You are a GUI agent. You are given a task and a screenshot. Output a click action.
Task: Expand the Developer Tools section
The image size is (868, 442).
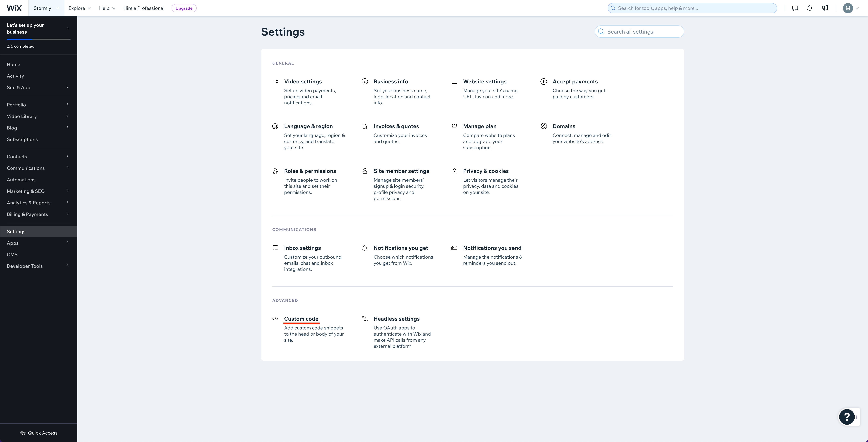pyautogui.click(x=38, y=266)
